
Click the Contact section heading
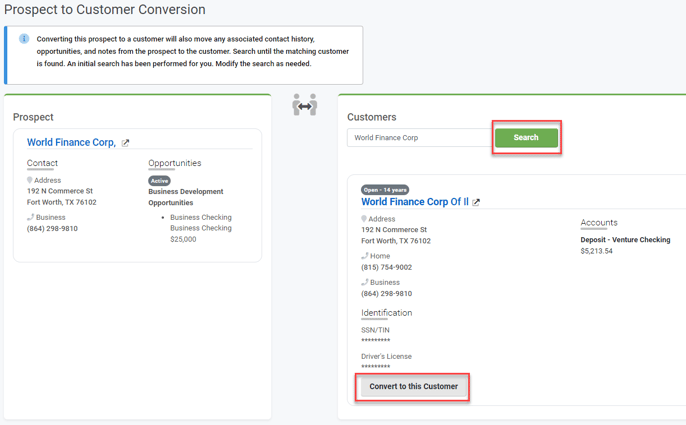click(x=42, y=163)
